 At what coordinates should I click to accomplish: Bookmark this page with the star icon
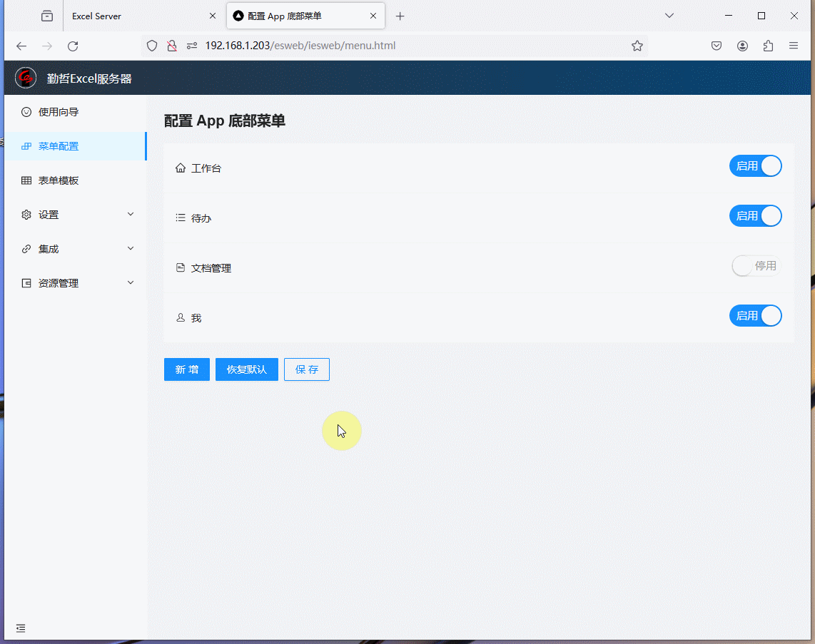click(637, 46)
